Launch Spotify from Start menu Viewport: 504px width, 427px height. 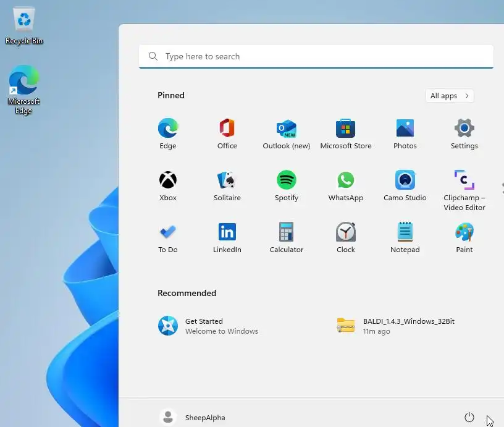[287, 185]
